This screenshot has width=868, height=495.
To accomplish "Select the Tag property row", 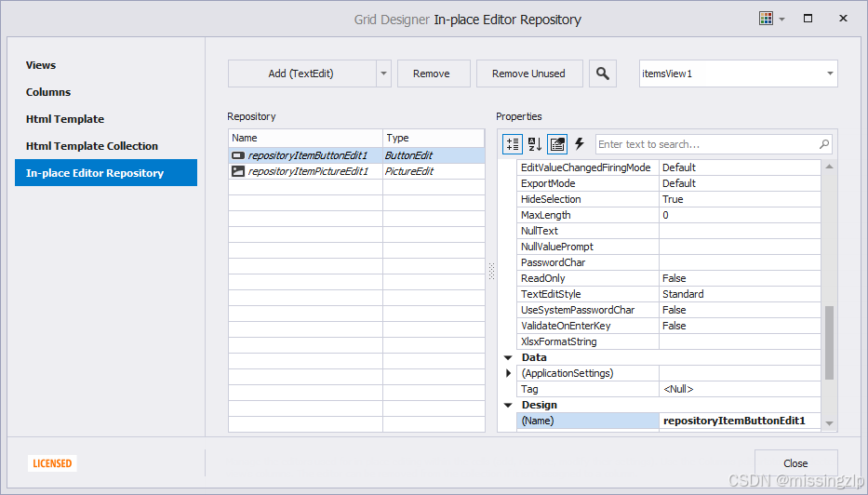I will pos(669,389).
